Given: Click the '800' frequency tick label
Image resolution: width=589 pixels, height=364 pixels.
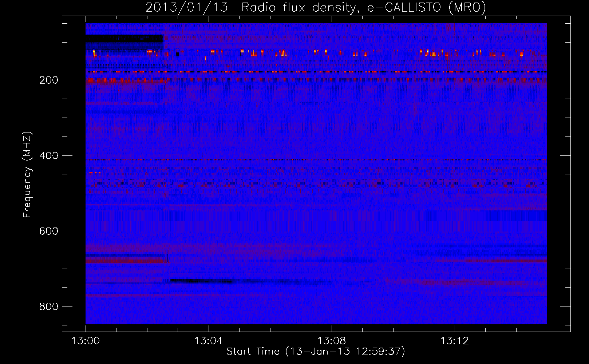Looking at the screenshot, I should [x=49, y=306].
